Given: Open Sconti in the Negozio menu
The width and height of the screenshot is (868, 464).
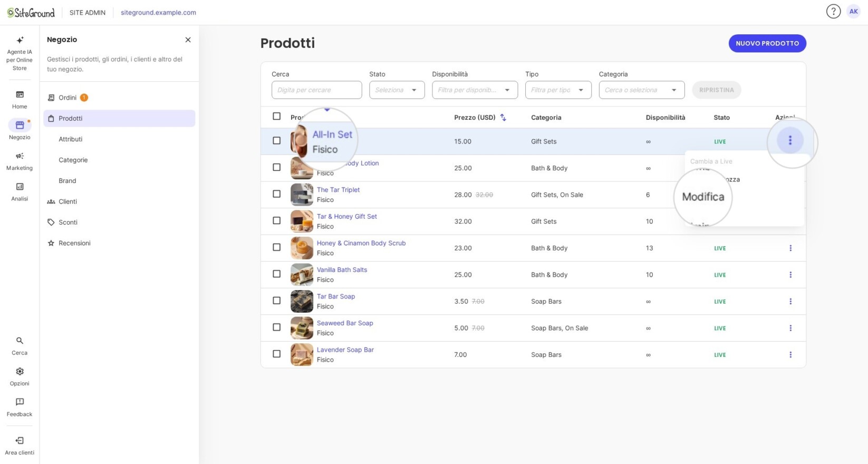Looking at the screenshot, I should click(x=119, y=222).
